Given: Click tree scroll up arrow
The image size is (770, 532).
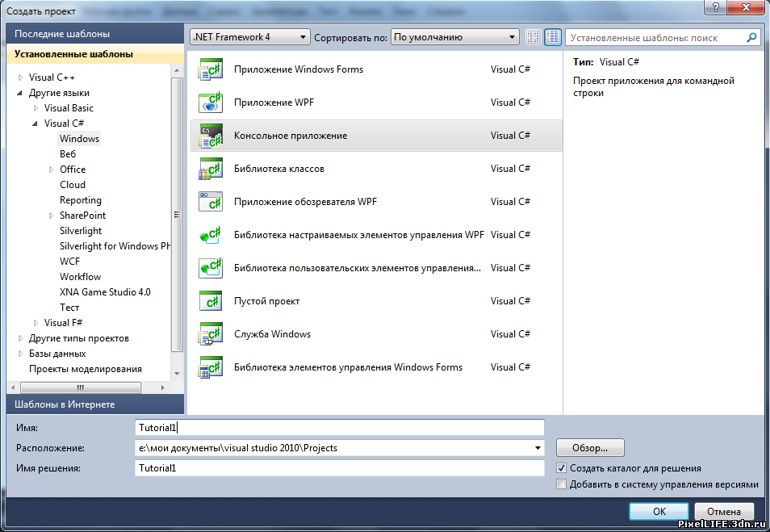Looking at the screenshot, I should (x=177, y=71).
